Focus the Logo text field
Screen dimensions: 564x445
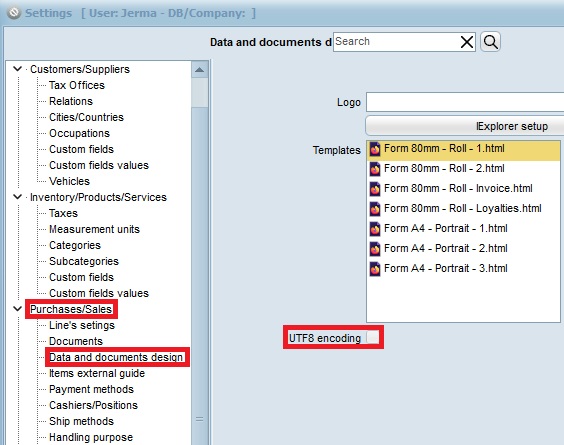(x=465, y=102)
